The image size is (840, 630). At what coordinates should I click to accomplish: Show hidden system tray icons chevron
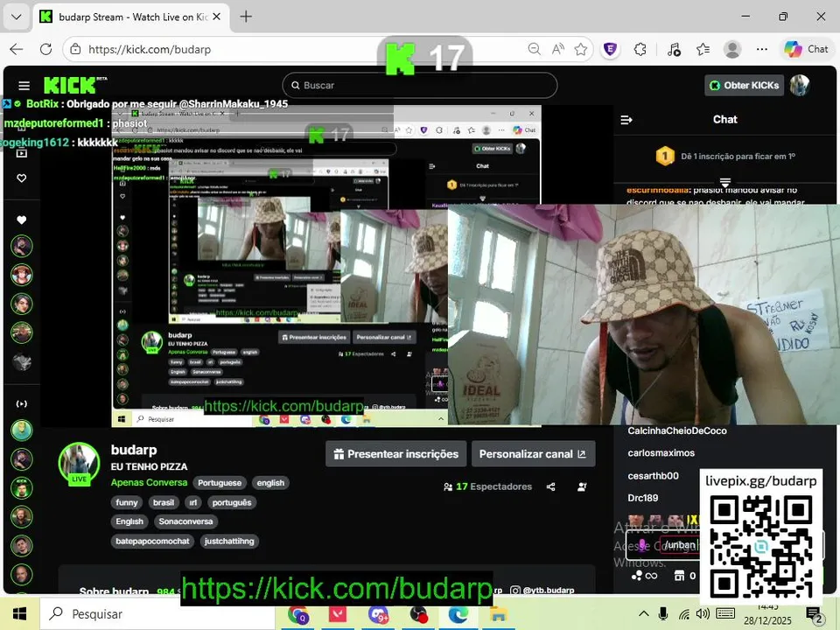[644, 614]
